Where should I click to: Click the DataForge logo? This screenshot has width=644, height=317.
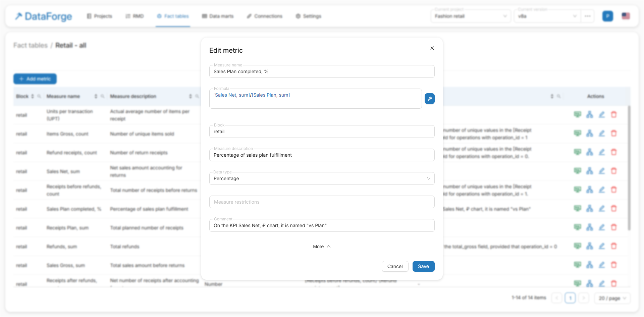click(44, 16)
